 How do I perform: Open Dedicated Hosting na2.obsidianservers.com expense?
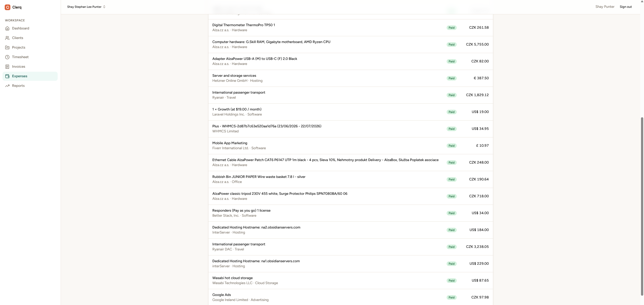click(350, 230)
